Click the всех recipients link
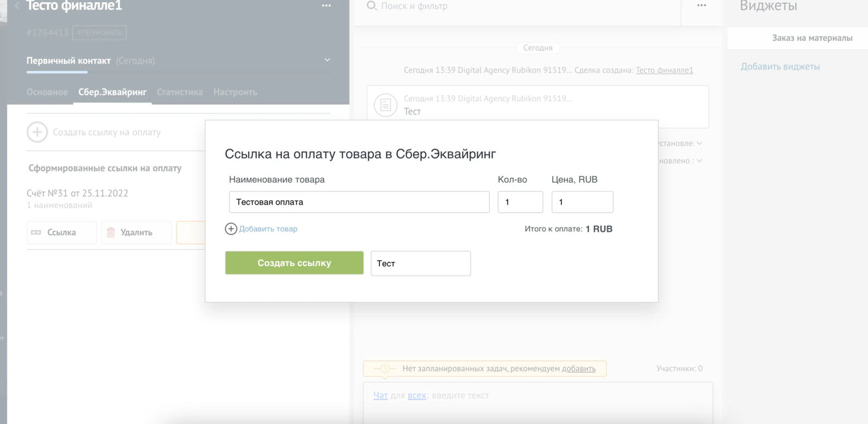 (417, 396)
